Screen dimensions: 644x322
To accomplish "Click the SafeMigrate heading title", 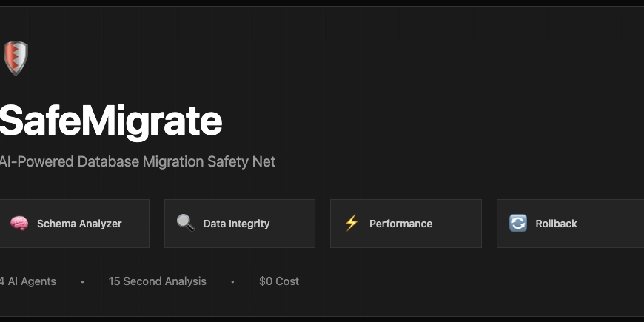I will pyautogui.click(x=110, y=121).
